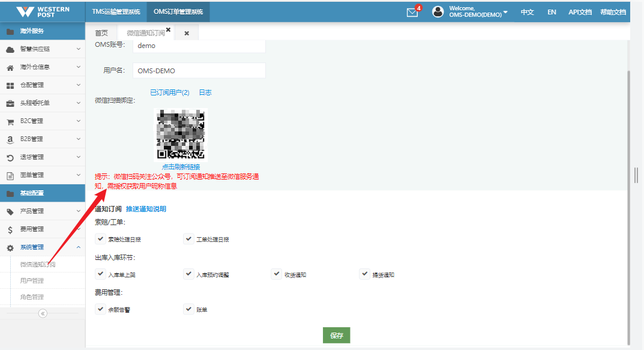Click the 仓配管理 grid icon

click(x=10, y=85)
